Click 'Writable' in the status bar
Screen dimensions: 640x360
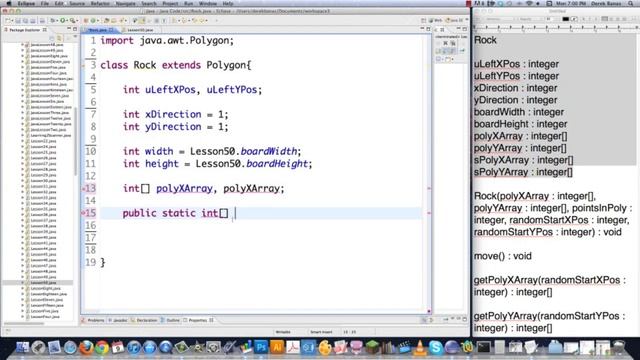coord(283,332)
